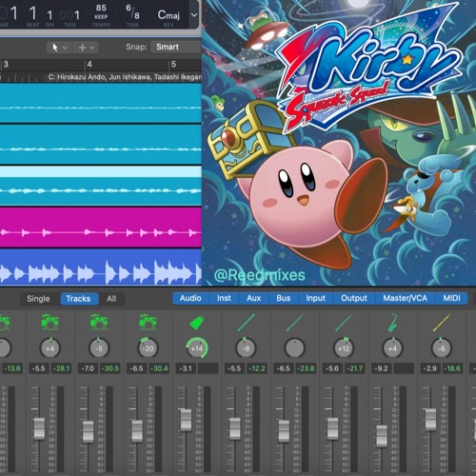Click the 85 tempo value
The height and width of the screenshot is (476, 476).
click(x=101, y=8)
